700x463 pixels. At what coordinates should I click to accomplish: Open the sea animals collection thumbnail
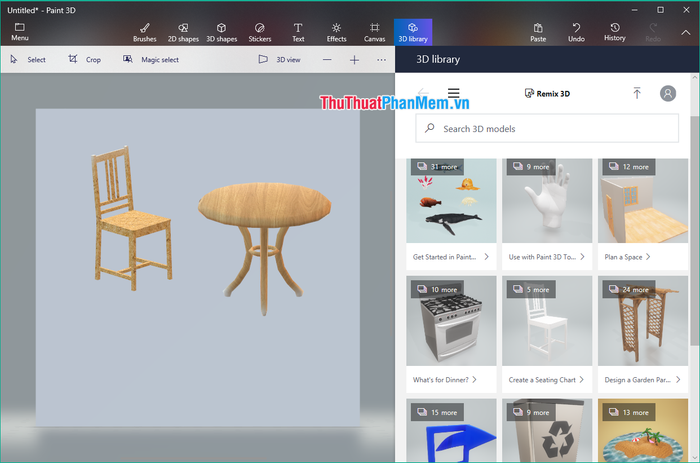[x=451, y=200]
